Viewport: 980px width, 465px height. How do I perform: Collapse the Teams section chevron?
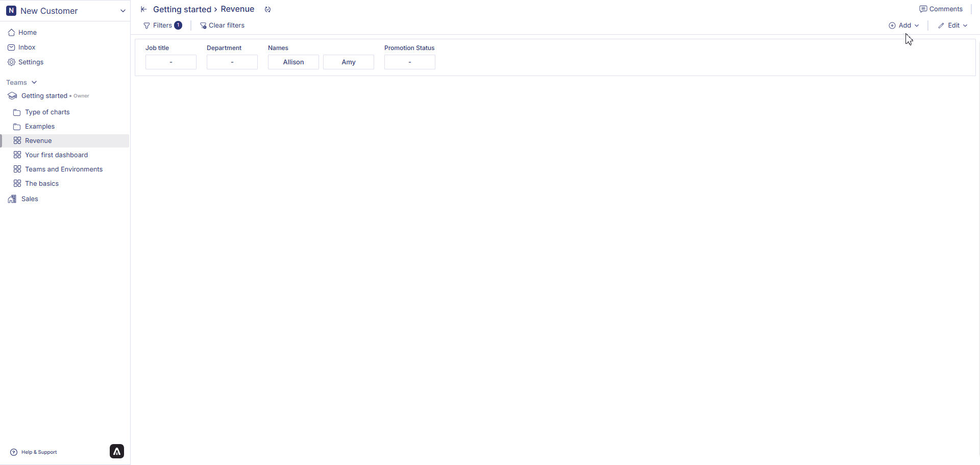pos(34,82)
